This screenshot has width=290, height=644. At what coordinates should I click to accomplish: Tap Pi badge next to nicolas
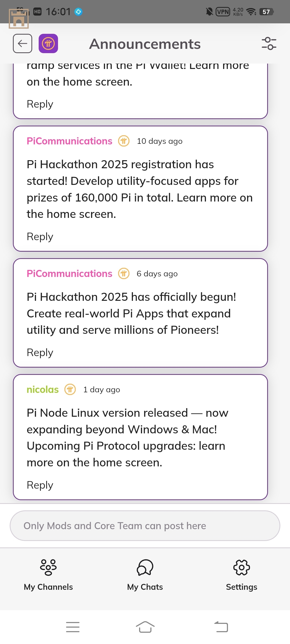pyautogui.click(x=70, y=389)
